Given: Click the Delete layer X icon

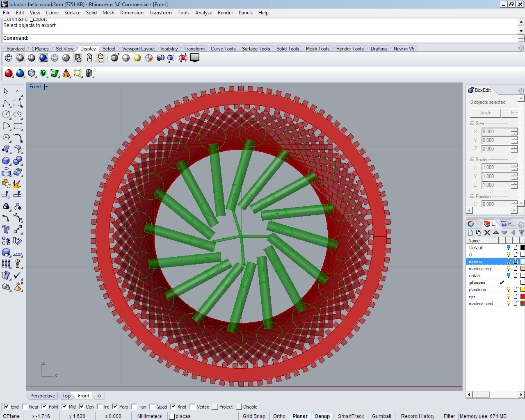Looking at the screenshot, I should 487,233.
